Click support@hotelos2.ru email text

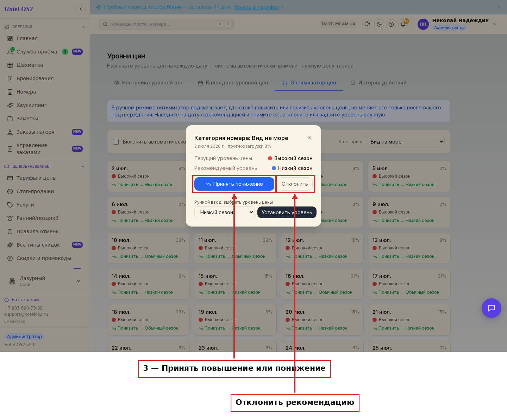26,314
